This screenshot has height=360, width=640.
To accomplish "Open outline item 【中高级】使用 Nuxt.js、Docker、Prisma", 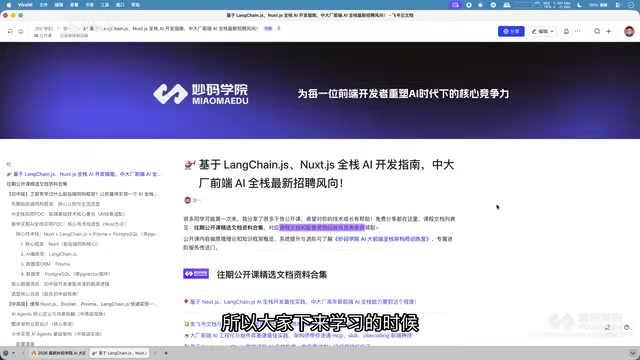I will click(82, 304).
